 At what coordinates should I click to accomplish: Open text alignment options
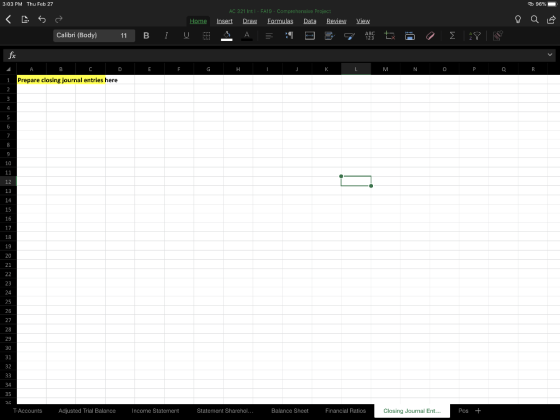(269, 36)
